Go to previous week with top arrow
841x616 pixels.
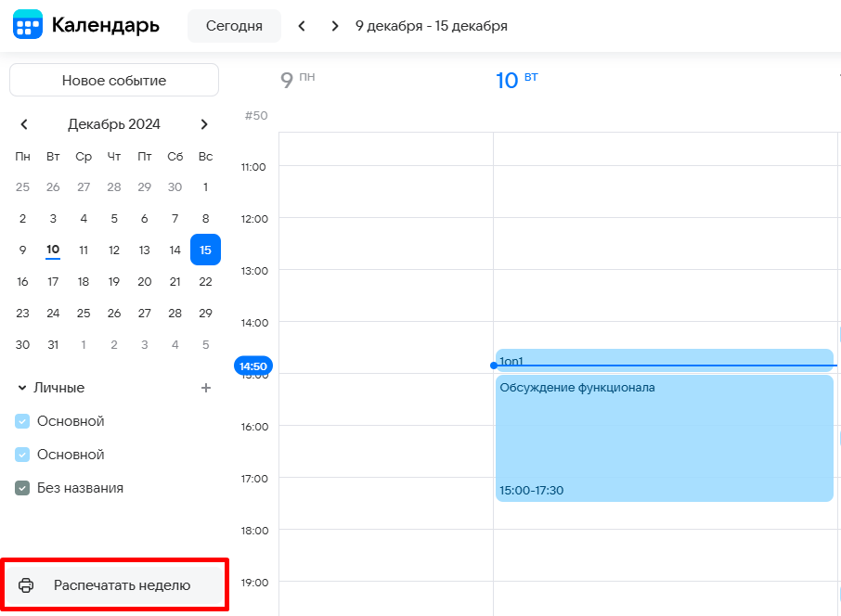(x=302, y=26)
